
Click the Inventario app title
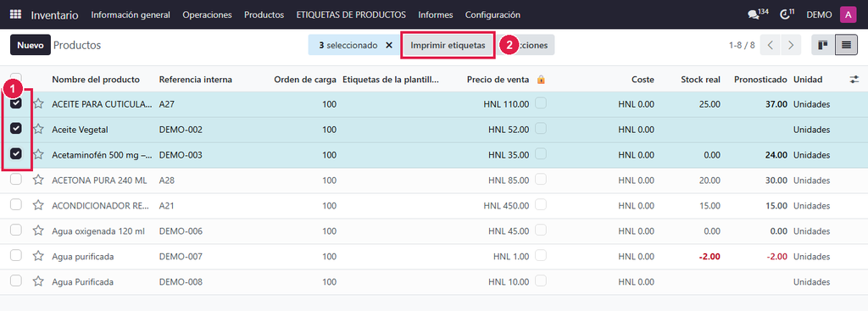tap(54, 15)
